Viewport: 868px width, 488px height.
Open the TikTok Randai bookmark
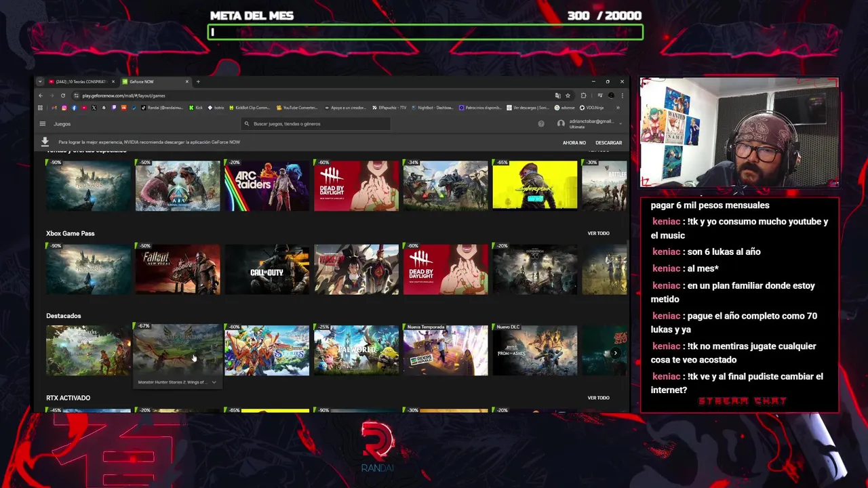(x=163, y=108)
